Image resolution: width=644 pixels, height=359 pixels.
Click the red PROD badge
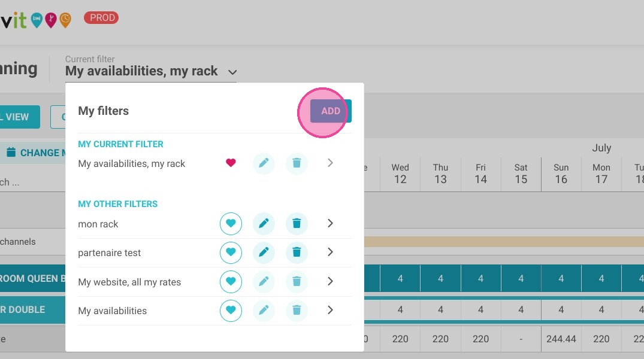101,17
